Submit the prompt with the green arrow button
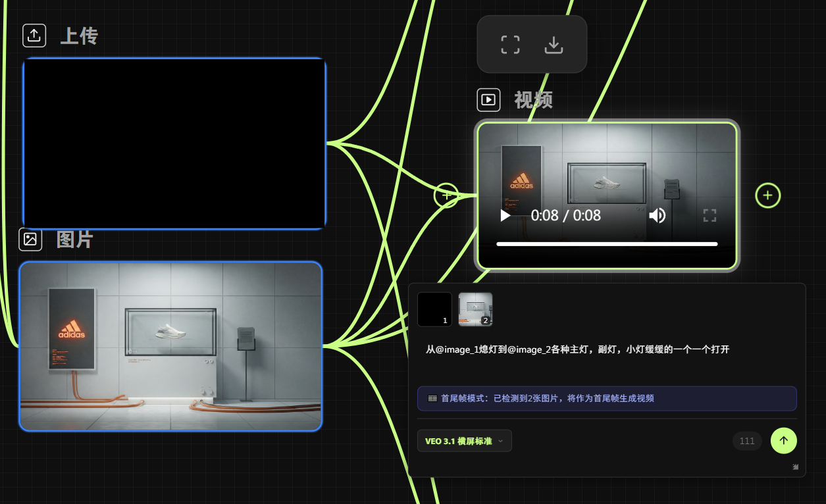 [783, 441]
